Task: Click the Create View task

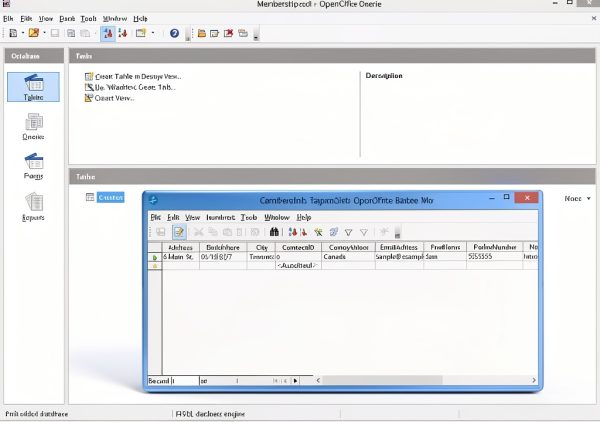Action: point(110,98)
